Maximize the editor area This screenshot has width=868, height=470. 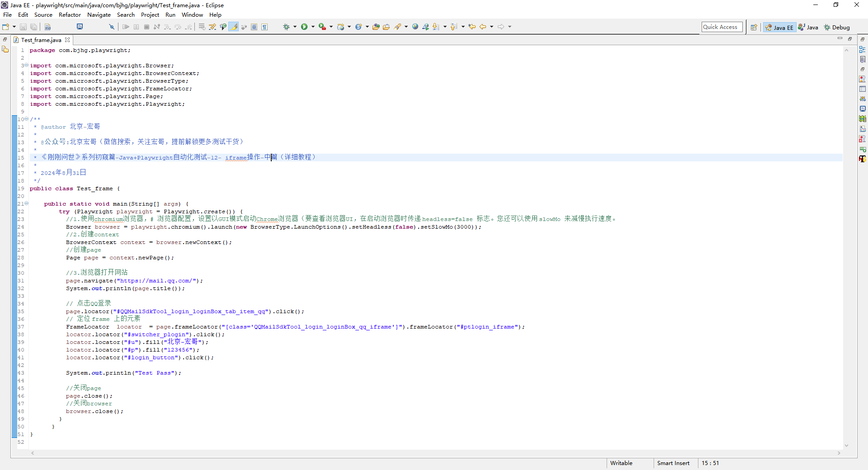[x=850, y=39]
